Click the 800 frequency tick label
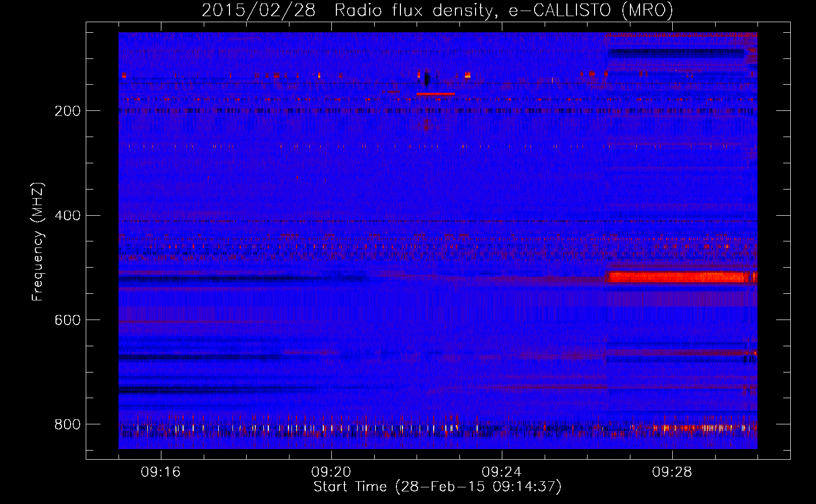 (68, 424)
